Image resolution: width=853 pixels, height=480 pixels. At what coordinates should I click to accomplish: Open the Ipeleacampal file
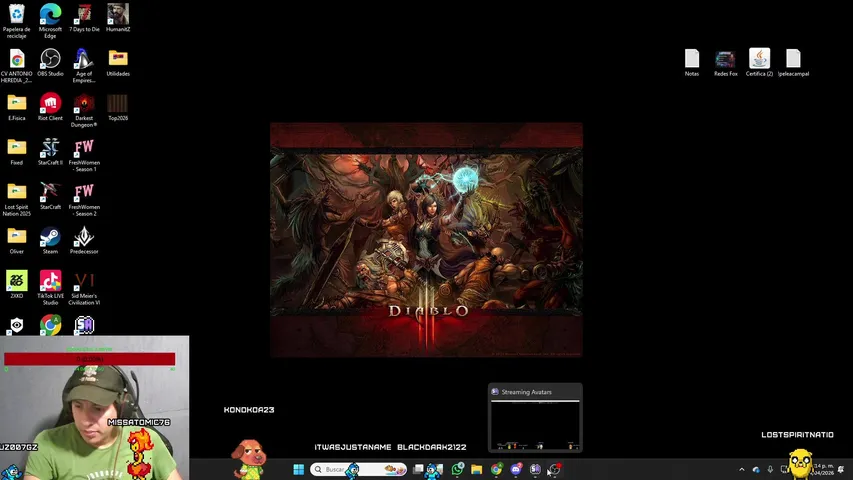(793, 63)
